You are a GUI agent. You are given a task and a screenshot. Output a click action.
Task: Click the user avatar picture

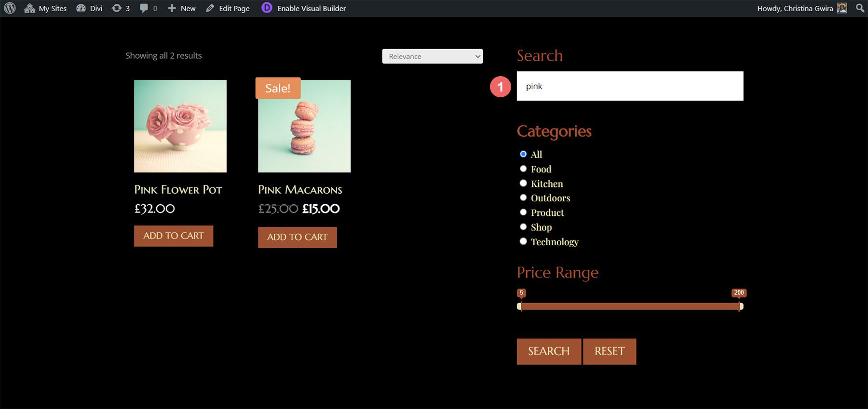click(841, 8)
